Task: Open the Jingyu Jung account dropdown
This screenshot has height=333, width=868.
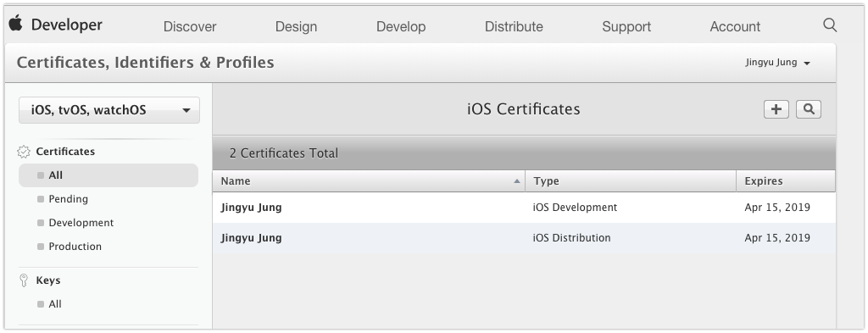Action: click(x=778, y=63)
